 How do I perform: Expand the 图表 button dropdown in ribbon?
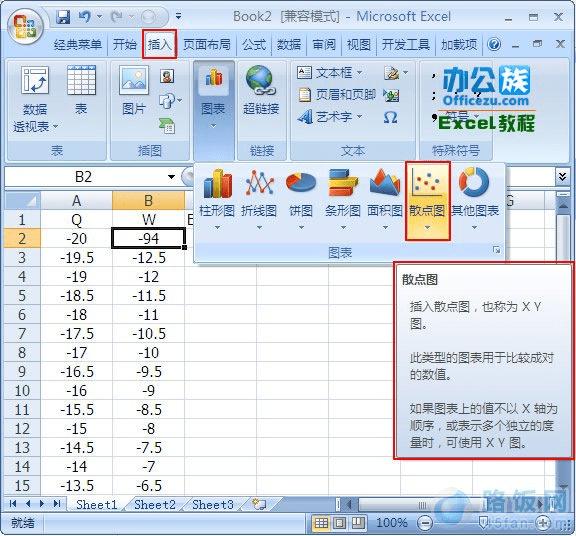coord(213,126)
